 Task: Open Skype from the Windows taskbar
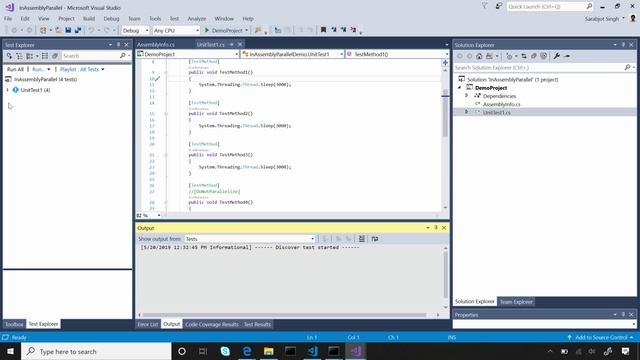pyautogui.click(x=225, y=351)
